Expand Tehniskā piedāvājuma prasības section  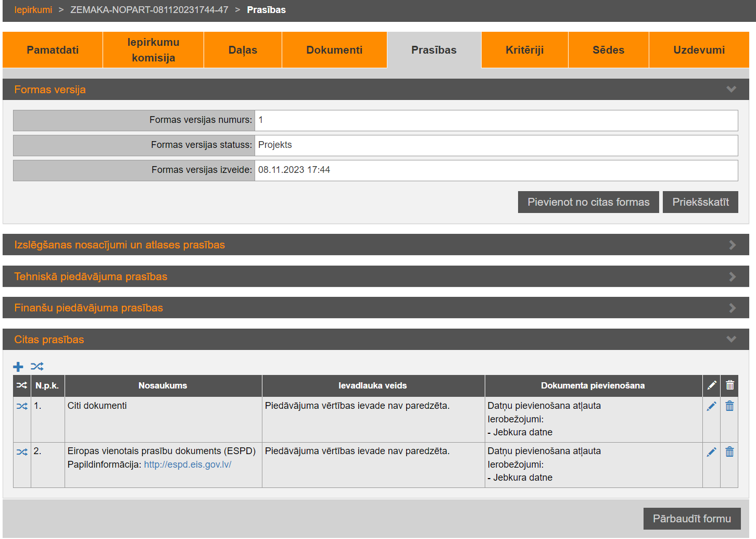click(x=732, y=277)
